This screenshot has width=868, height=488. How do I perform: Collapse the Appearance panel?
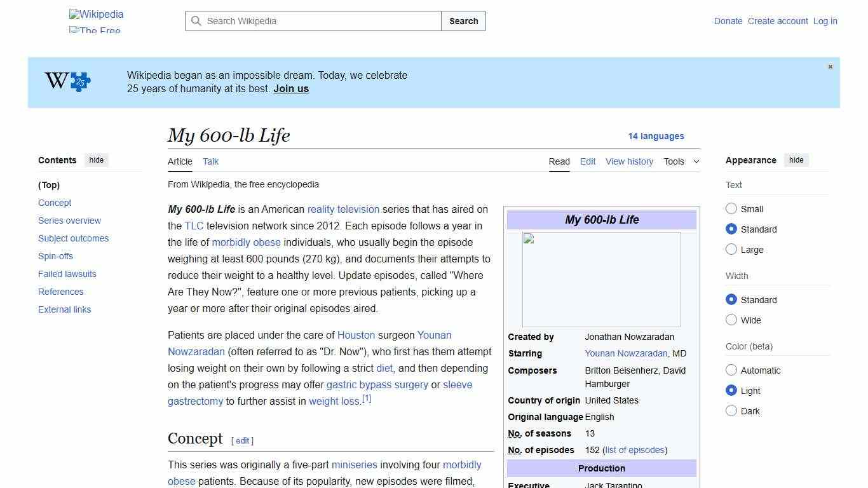point(796,160)
